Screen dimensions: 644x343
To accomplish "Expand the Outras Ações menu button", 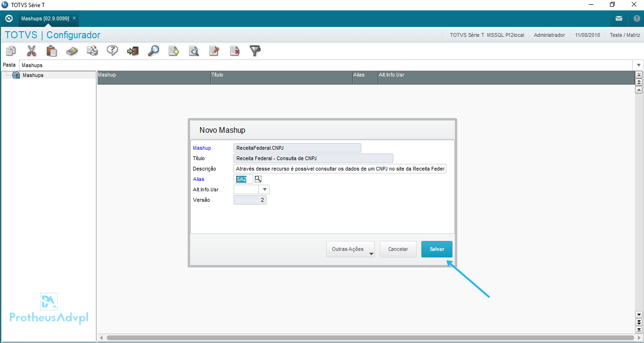I will coord(350,249).
